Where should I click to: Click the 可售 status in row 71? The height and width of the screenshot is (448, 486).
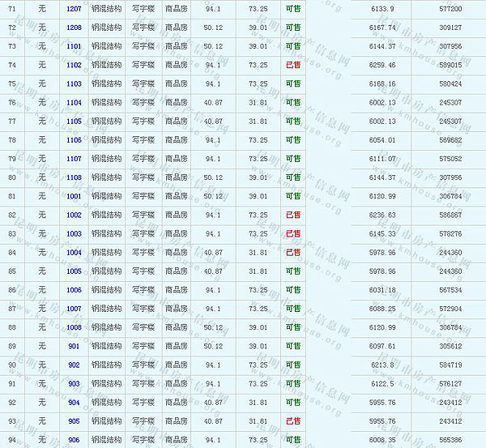click(x=292, y=9)
